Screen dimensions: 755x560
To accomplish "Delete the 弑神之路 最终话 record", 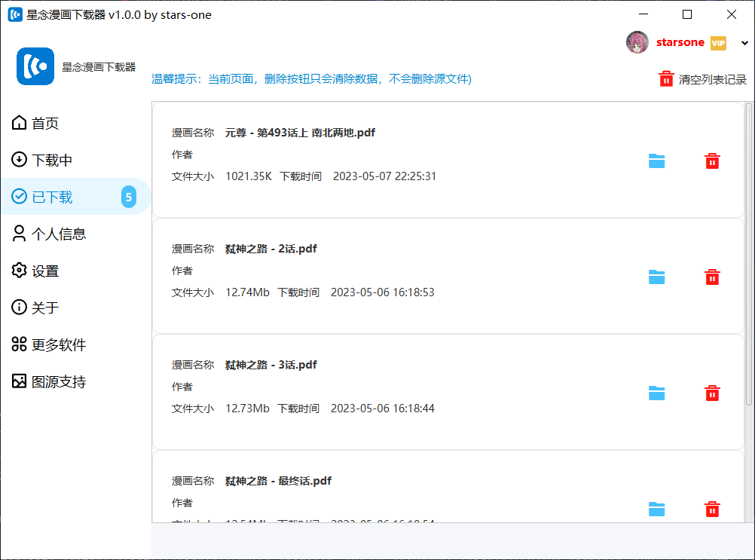I will pos(712,509).
